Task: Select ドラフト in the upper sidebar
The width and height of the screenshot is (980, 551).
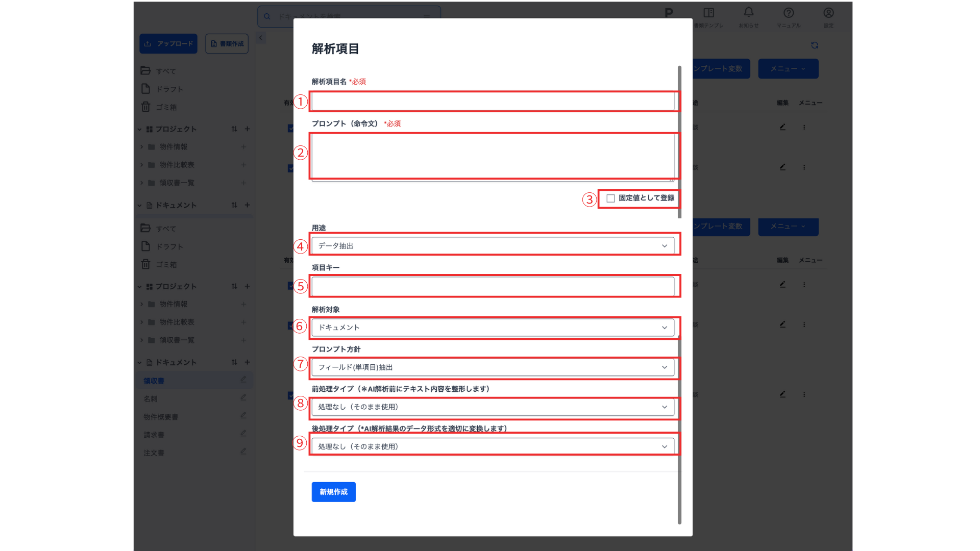Action: [x=169, y=89]
